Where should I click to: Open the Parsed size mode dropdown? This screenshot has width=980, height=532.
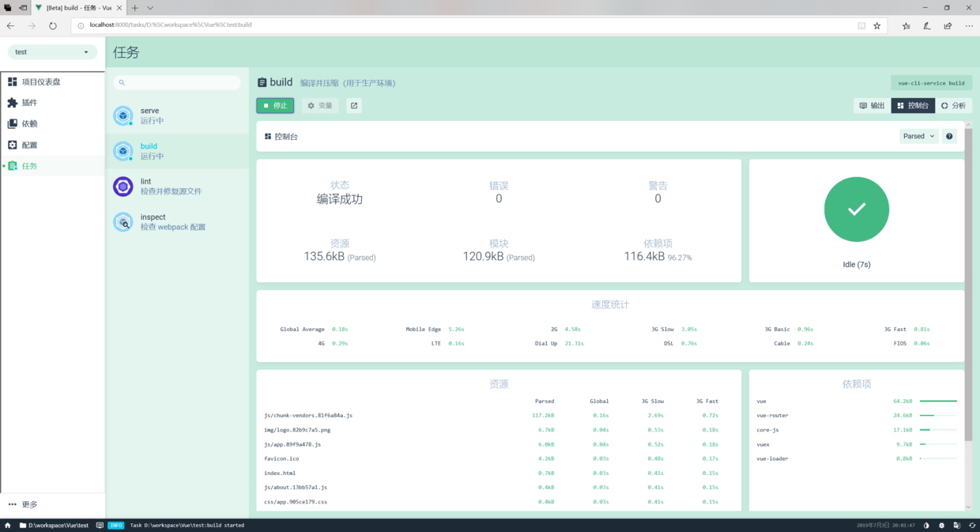[x=918, y=136]
